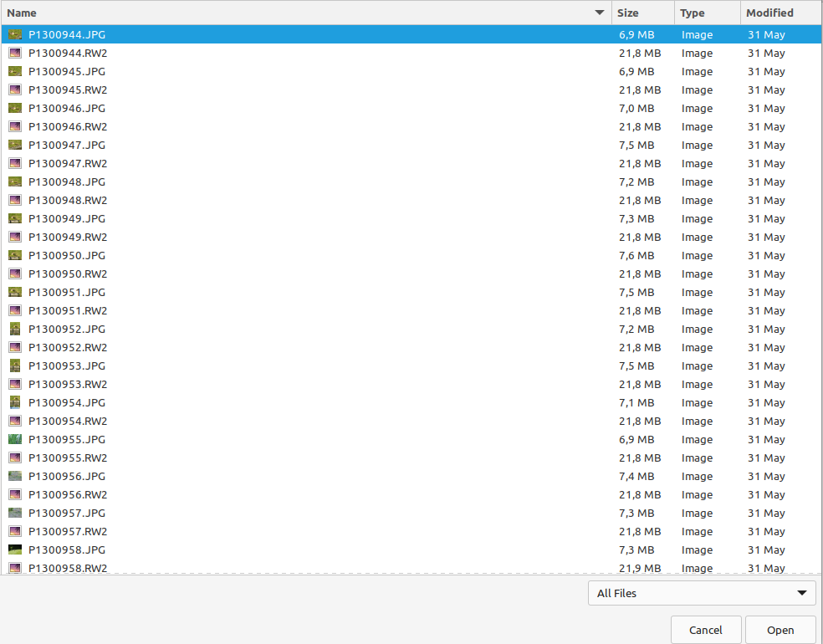Image resolution: width=823 pixels, height=644 pixels.
Task: Click the thumbnail icon of P1300956.JPG
Action: (15, 476)
